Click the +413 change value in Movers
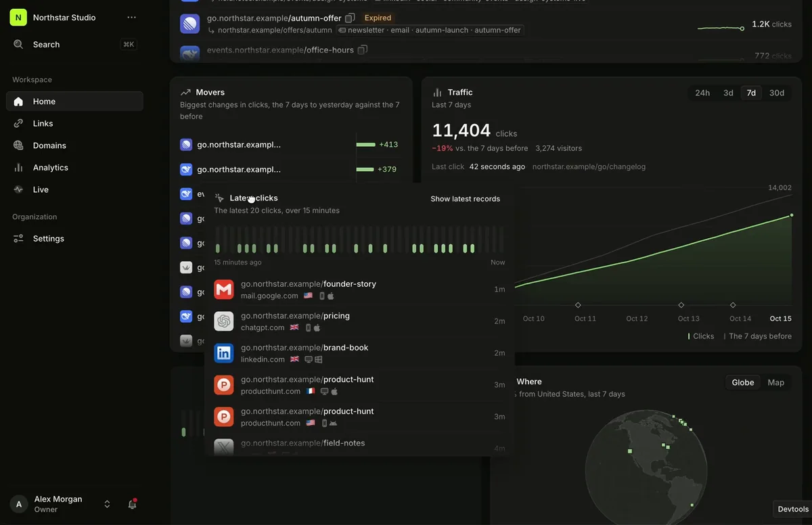Screen dimensions: 812x525 click(388, 145)
